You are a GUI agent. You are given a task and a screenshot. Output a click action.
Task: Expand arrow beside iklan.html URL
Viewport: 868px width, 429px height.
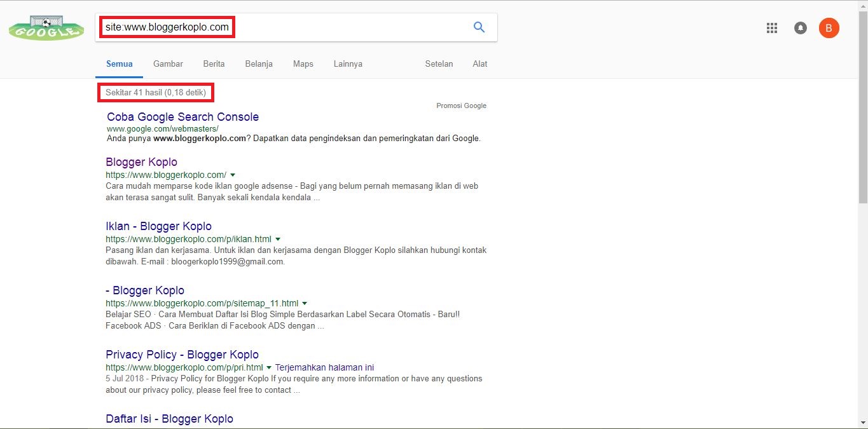278,239
